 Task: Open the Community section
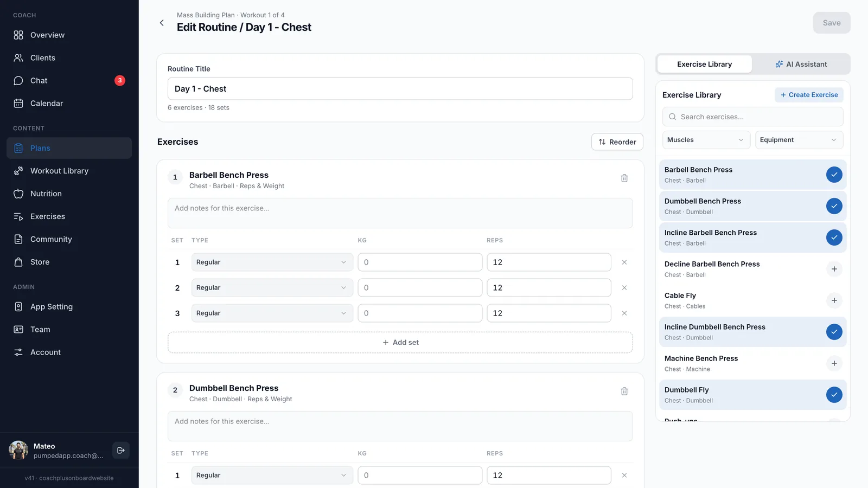click(69, 239)
